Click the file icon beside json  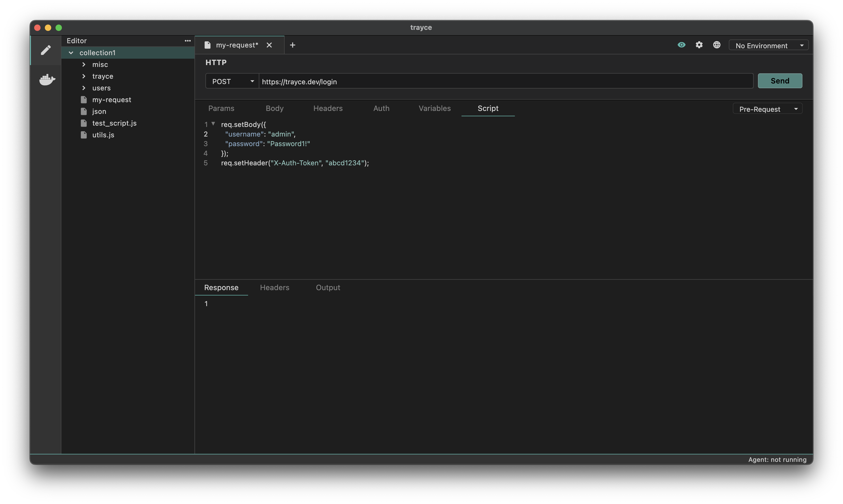tap(84, 111)
